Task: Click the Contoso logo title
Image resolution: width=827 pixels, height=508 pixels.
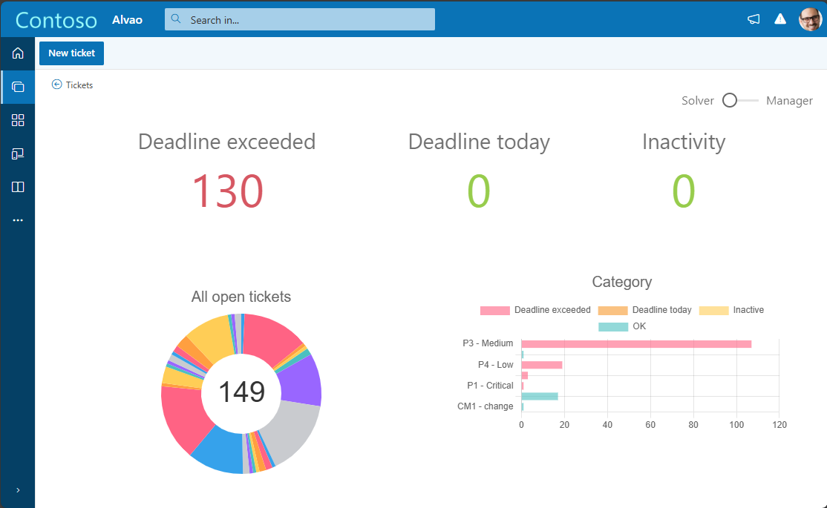Action: coord(56,19)
